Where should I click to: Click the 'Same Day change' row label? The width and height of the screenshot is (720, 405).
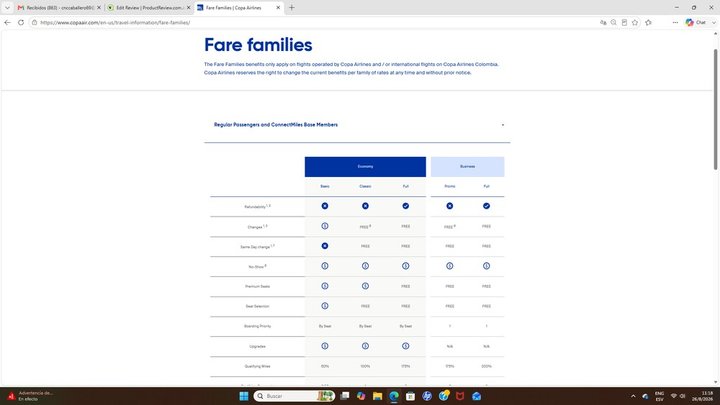pos(257,247)
